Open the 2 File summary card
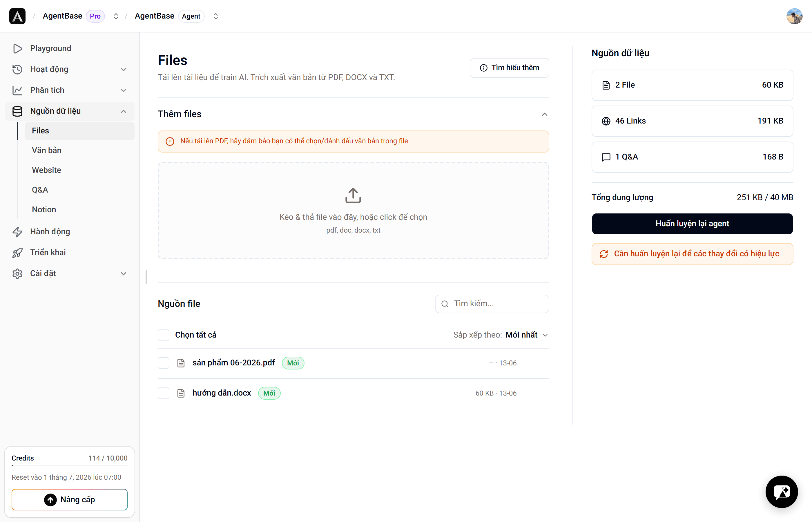Image resolution: width=812 pixels, height=522 pixels. pos(692,85)
